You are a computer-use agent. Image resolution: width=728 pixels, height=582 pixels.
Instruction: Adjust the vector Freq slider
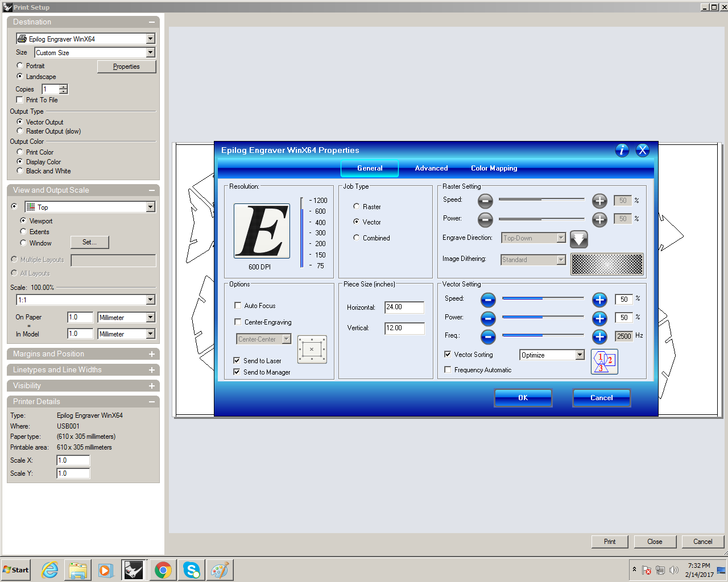point(543,335)
